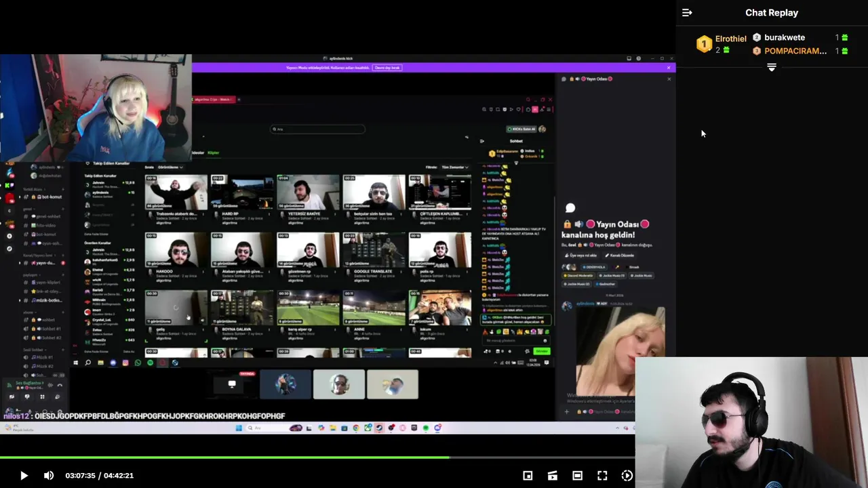Image resolution: width=868 pixels, height=488 pixels.
Task: Click POMPACIRAM in the leaderboard
Action: tap(795, 51)
